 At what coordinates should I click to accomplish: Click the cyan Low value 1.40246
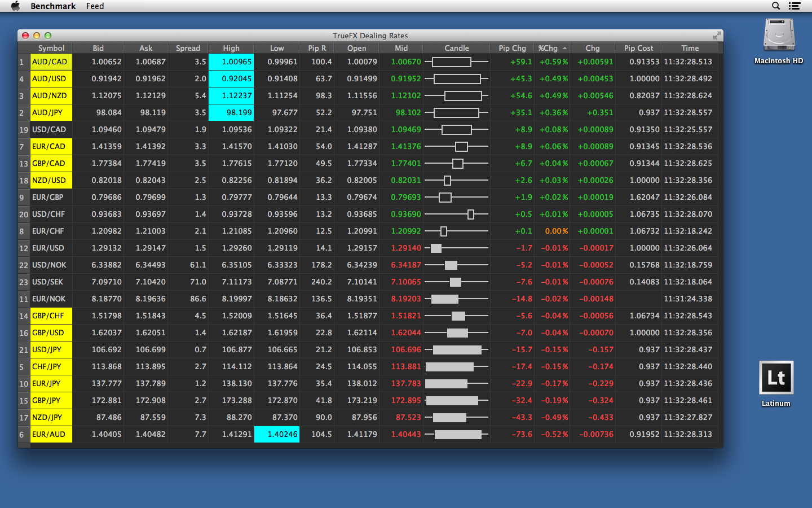[277, 434]
